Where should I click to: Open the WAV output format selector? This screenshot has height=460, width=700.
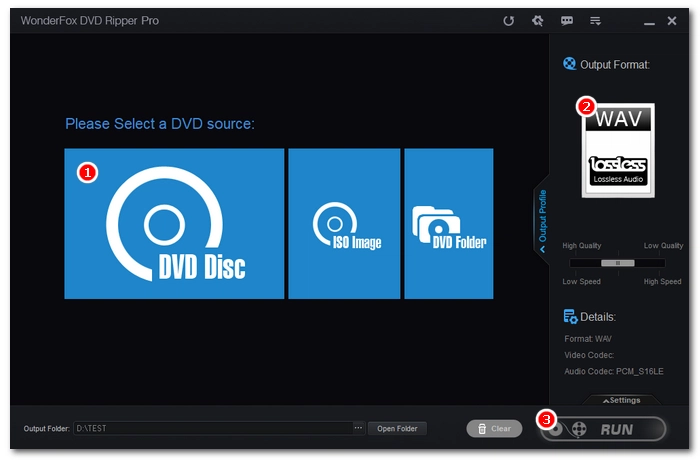(x=618, y=151)
